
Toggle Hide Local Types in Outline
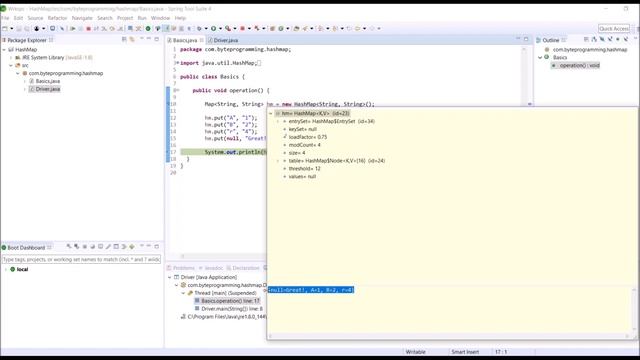point(625,40)
